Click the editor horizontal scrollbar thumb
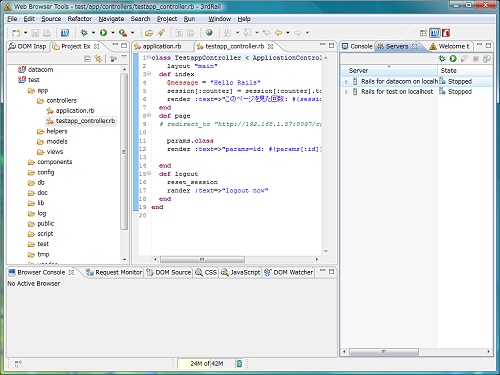The height and width of the screenshot is (375, 500). [202, 259]
